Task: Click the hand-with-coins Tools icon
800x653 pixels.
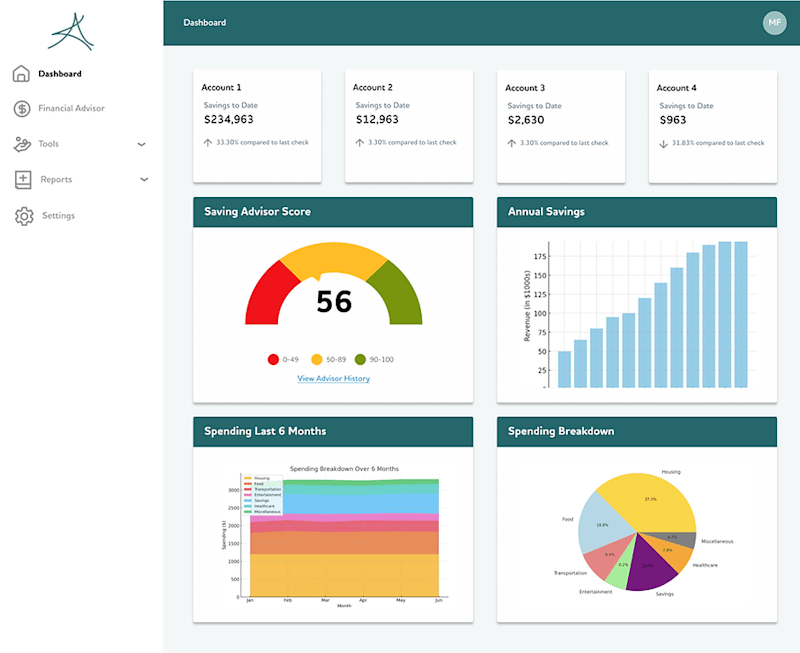Action: click(x=22, y=144)
